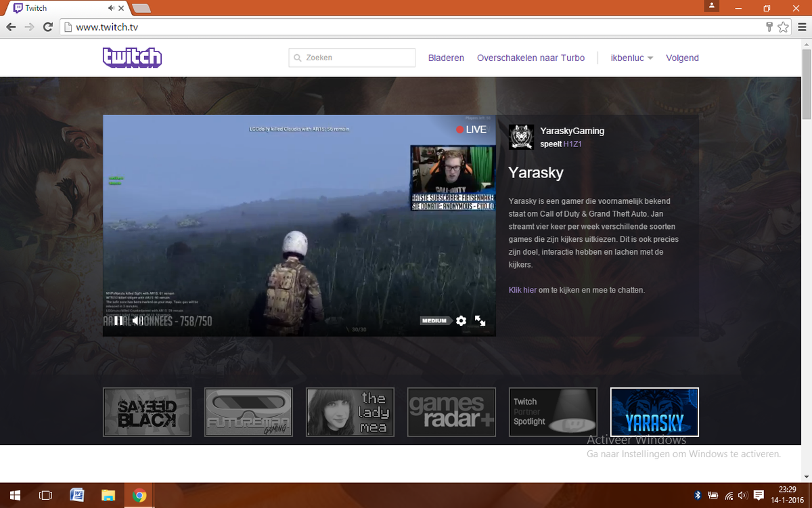The width and height of the screenshot is (812, 508).
Task: Select the Yarasky featured thumbnail
Action: 654,412
